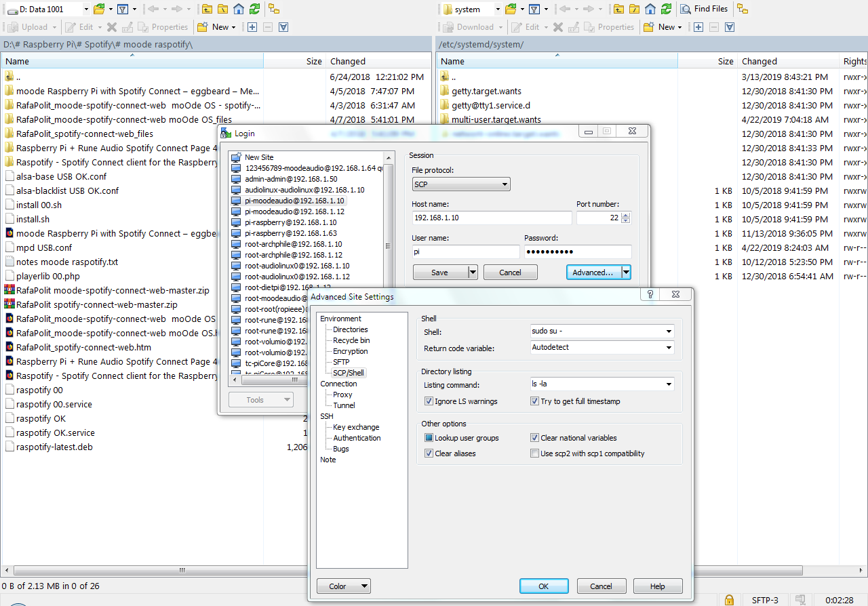Go to parent directory in local panel
This screenshot has height=606, width=868.
click(206, 9)
